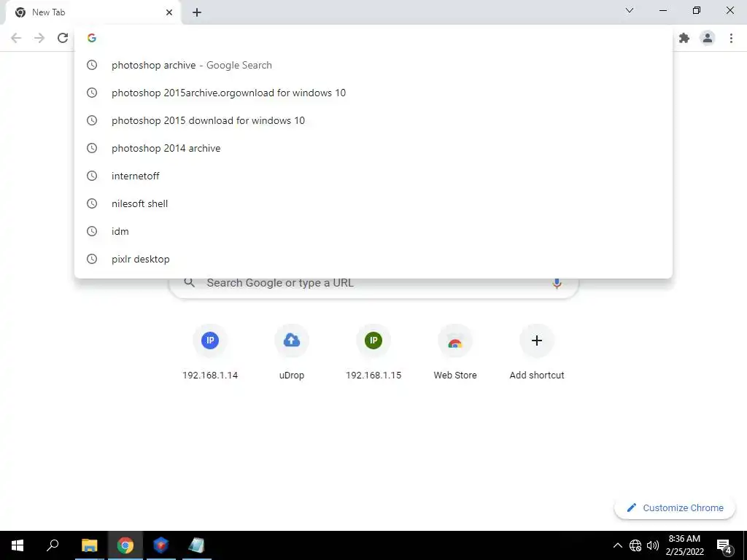Click the browser forward arrow
The width and height of the screenshot is (747, 560).
coord(39,38)
